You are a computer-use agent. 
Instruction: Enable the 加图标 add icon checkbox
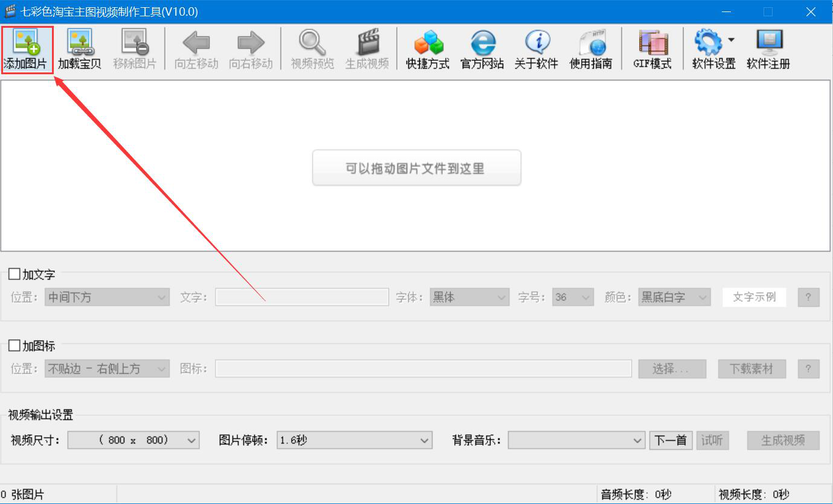tap(14, 345)
